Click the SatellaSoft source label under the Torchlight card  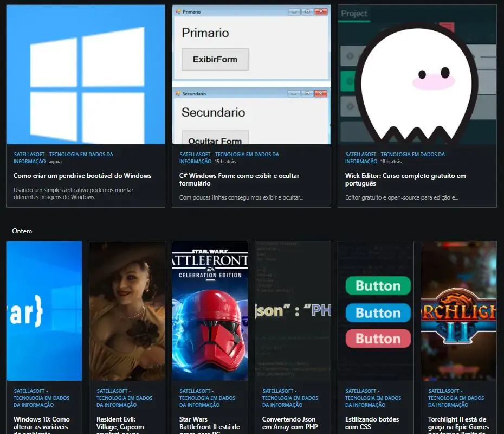click(456, 398)
